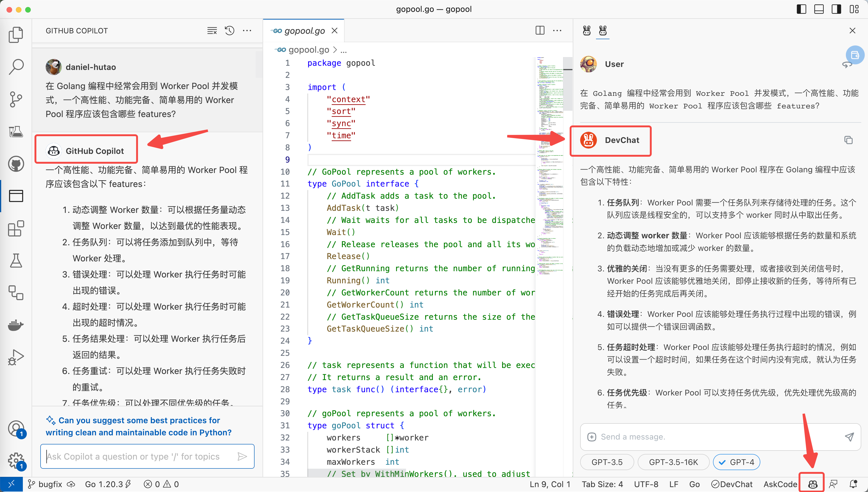
Task: Close the gopool.go editor tab
Action: coord(334,31)
